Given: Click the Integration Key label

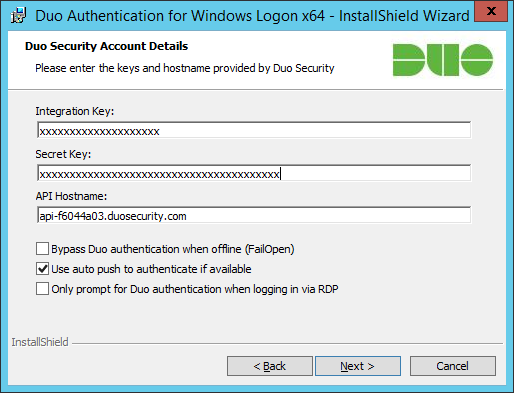Looking at the screenshot, I should coord(75,111).
